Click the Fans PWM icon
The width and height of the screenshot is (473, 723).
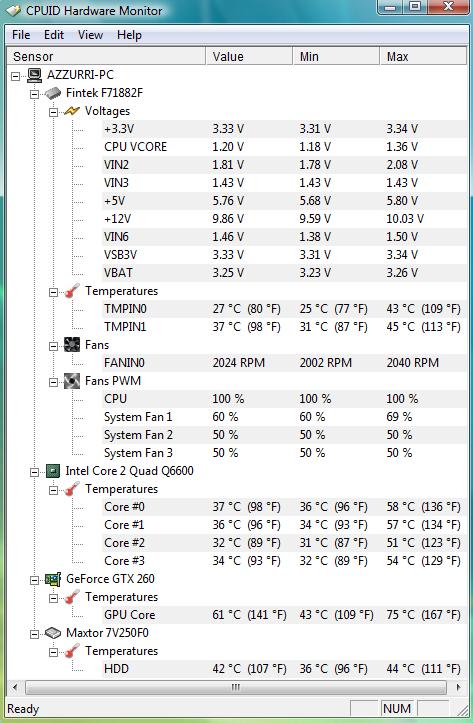click(72, 381)
